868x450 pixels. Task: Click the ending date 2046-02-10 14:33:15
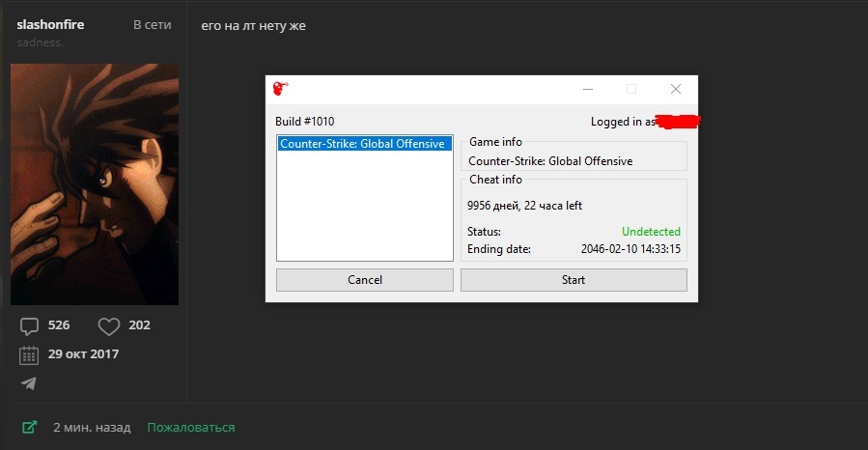point(630,249)
